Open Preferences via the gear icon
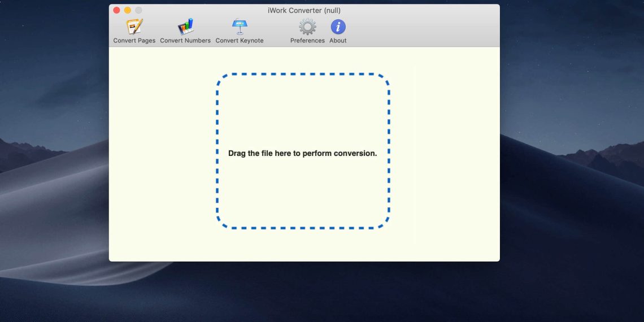The image size is (644, 322). coord(307,27)
